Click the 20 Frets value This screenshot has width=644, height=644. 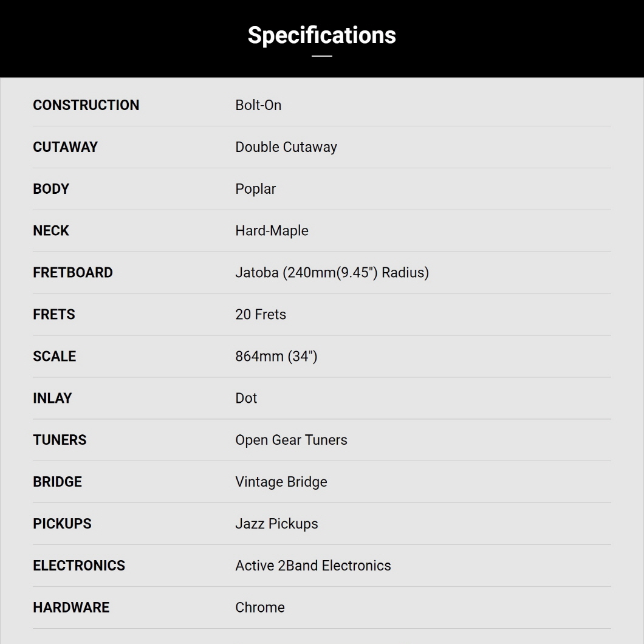point(261,315)
